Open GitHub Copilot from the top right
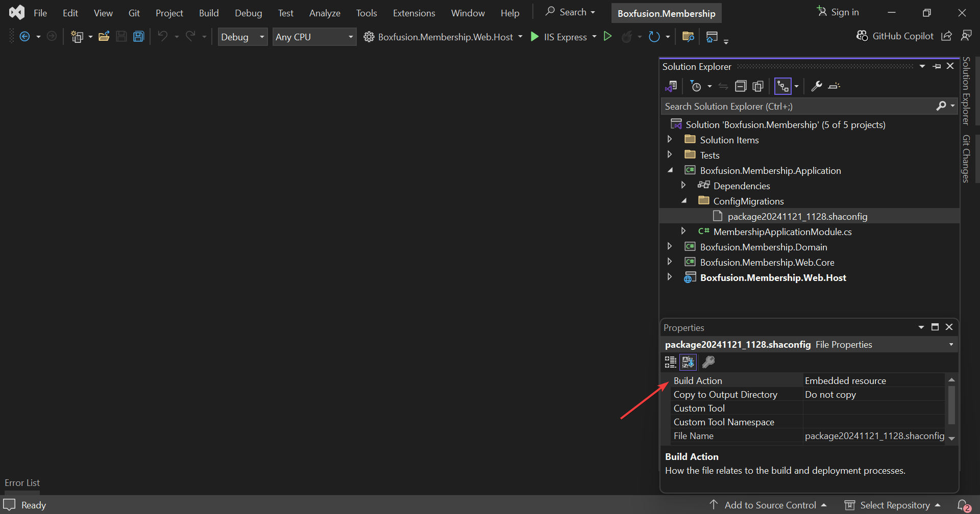This screenshot has width=980, height=514. pos(895,36)
